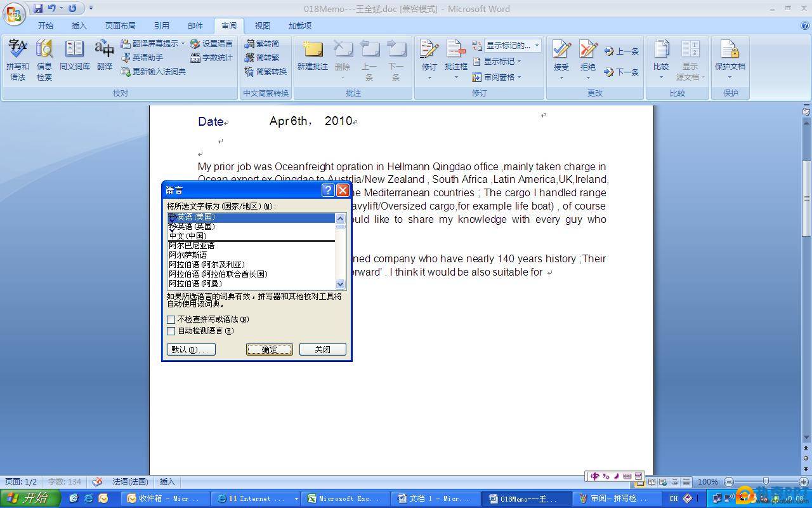Viewport: 812px width, 508px height.
Task: Click zoom slider handle in status bar
Action: [x=766, y=482]
